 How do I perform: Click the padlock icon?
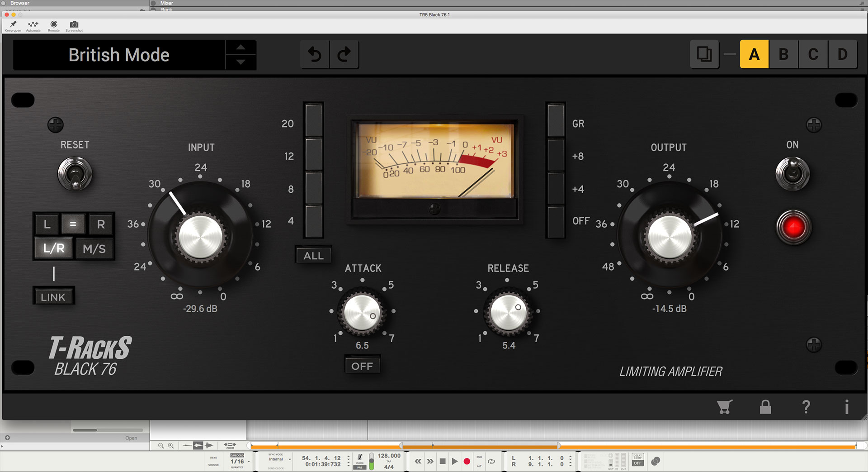[x=765, y=407]
